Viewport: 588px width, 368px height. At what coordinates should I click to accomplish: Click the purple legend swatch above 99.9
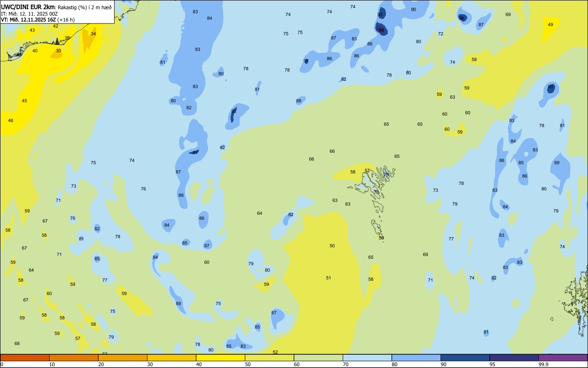point(563,357)
